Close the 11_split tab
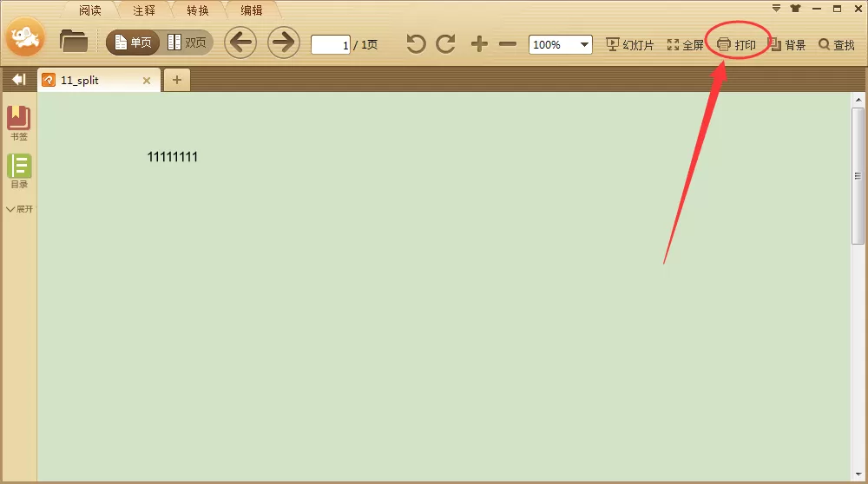Viewport: 868px width, 484px height. 147,81
